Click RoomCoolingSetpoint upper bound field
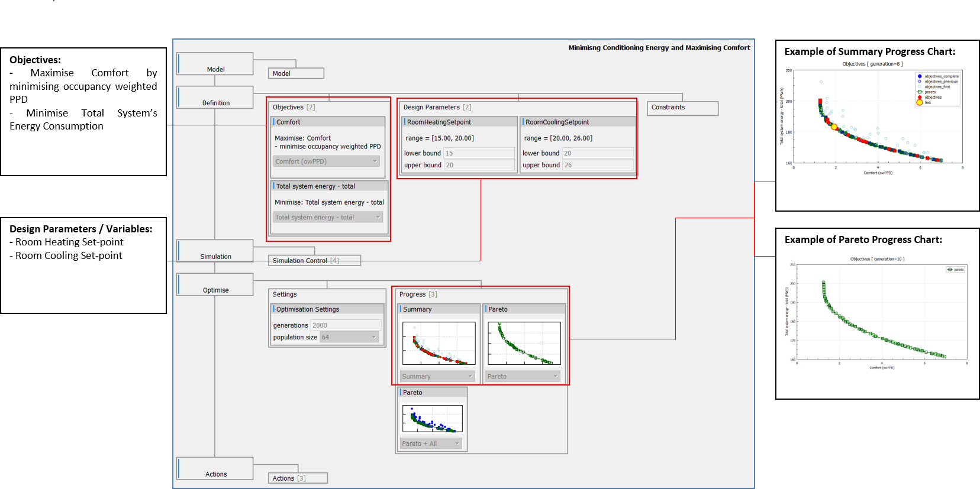980x489 pixels. pos(597,165)
